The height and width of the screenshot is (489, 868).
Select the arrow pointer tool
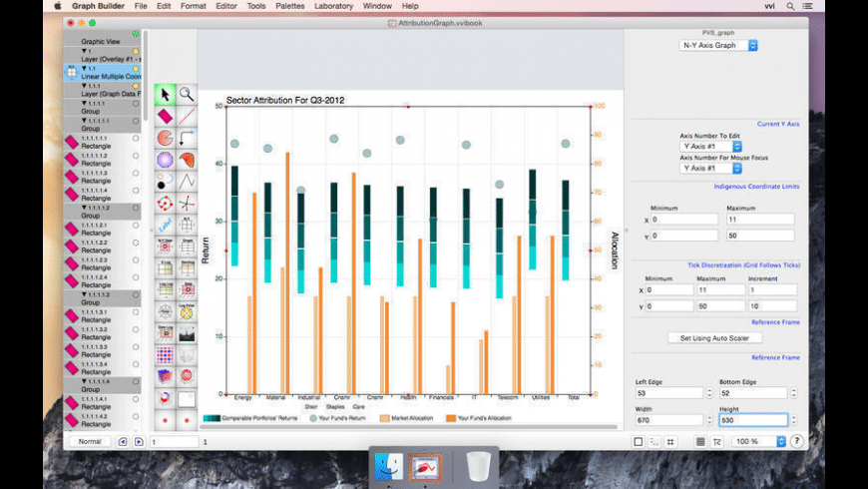[x=165, y=95]
